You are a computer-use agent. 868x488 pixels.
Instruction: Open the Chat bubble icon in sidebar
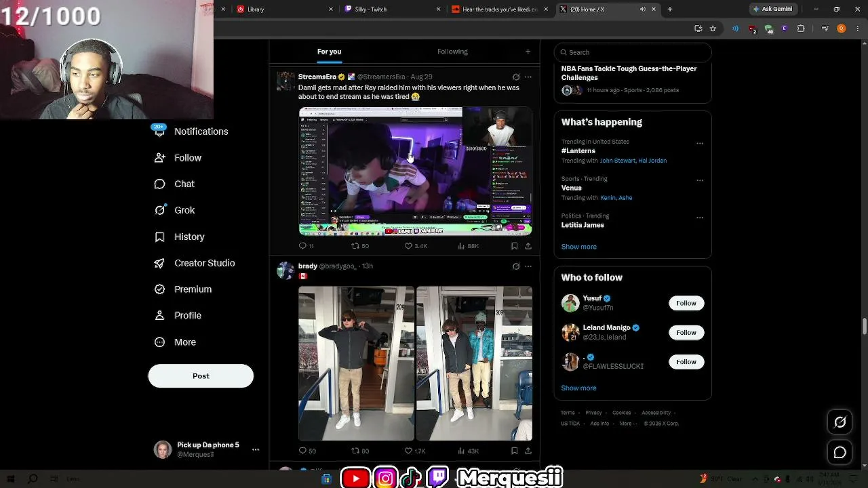point(159,184)
